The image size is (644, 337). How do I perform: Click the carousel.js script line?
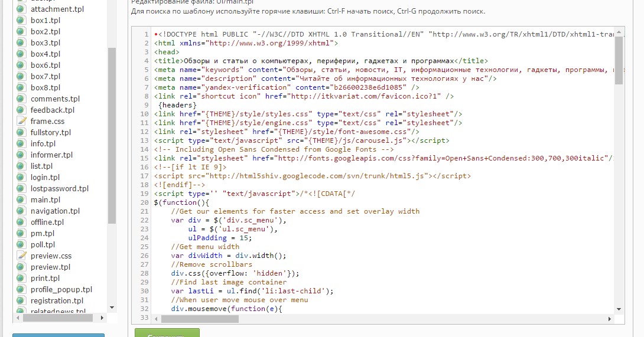[x=301, y=140]
